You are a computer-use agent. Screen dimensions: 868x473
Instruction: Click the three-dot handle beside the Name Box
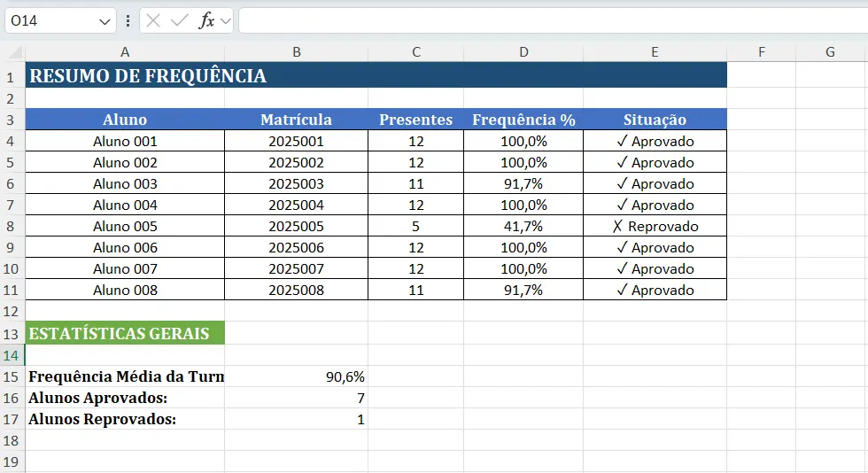point(129,20)
